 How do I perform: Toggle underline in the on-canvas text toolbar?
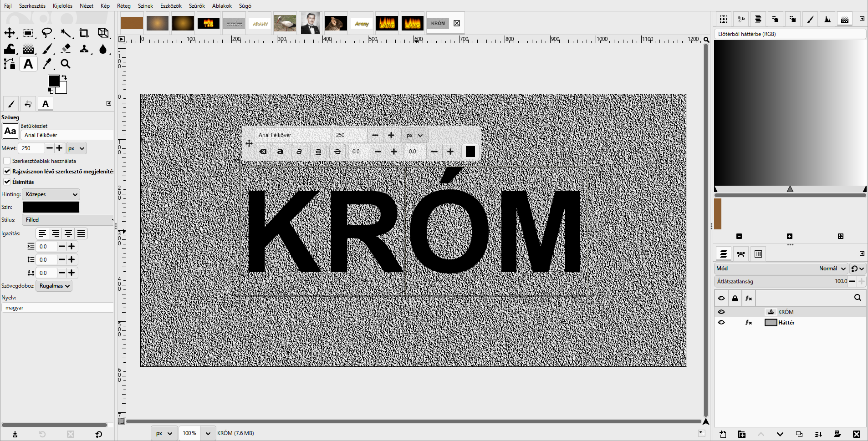click(x=318, y=152)
